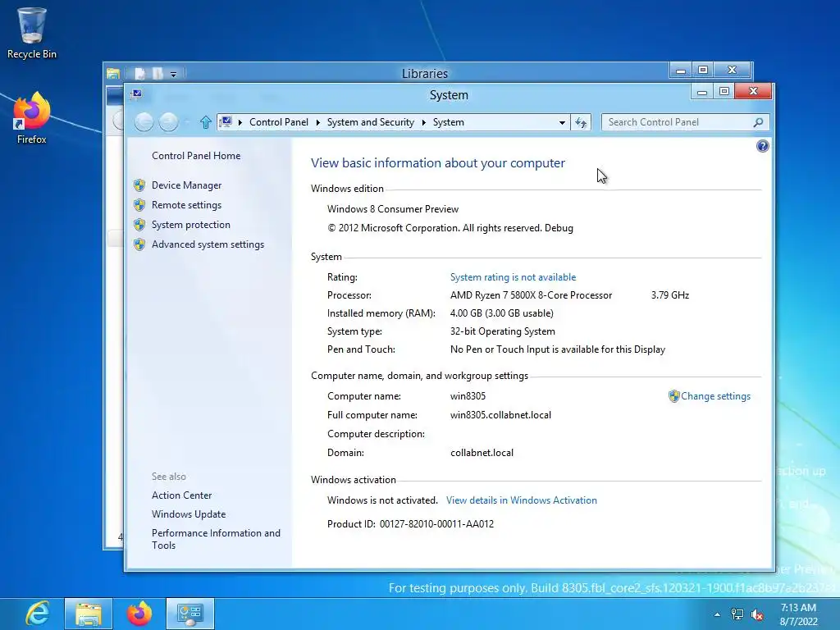840x630 pixels.
Task: Select the win8305.collabnet.local full computer name
Action: (500, 414)
